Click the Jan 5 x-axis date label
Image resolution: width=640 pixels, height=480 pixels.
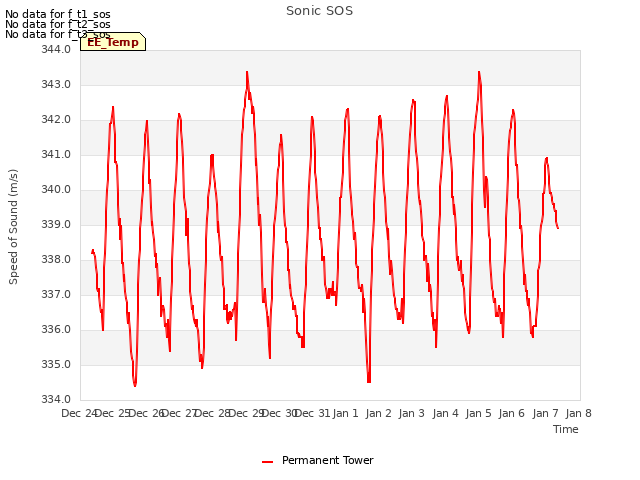[x=478, y=413]
